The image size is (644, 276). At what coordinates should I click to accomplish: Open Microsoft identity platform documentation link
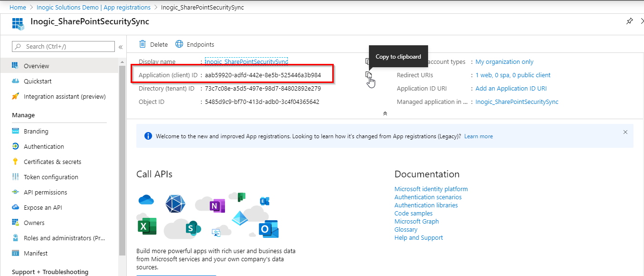[431, 189]
